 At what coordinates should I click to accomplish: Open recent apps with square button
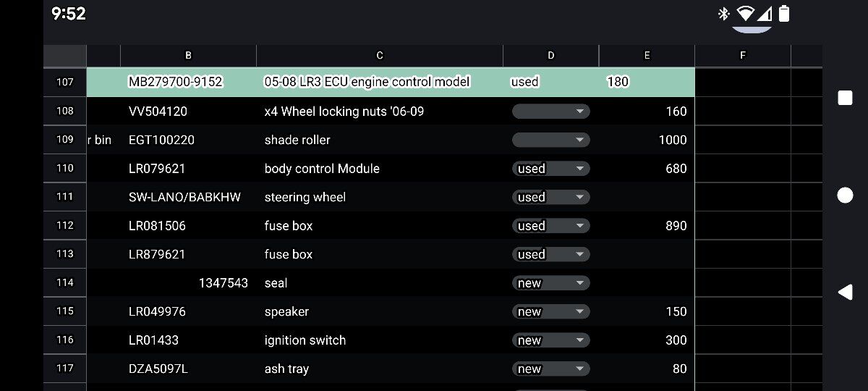click(845, 98)
